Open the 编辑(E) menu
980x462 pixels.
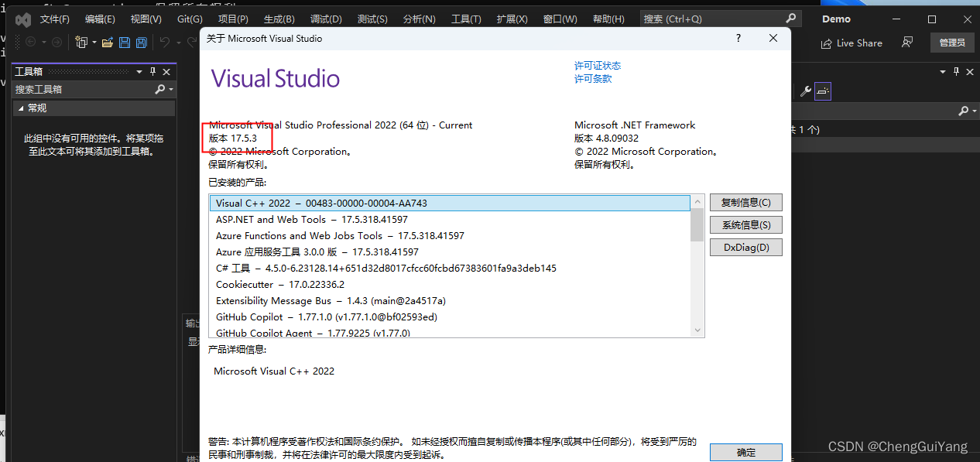[100, 19]
